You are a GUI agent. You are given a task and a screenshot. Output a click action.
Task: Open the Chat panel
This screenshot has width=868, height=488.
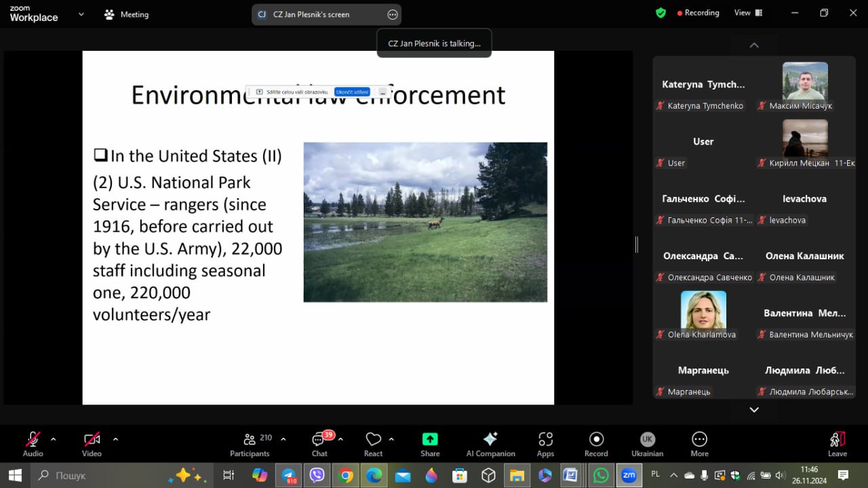(319, 444)
